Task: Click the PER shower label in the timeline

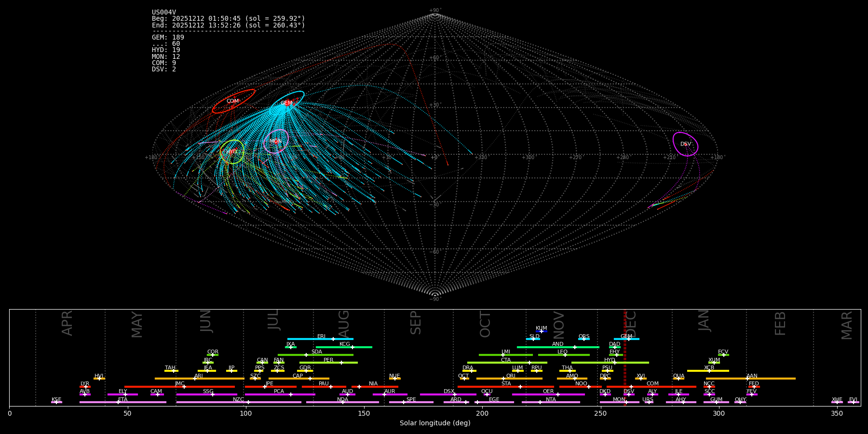Action: pos(328,360)
